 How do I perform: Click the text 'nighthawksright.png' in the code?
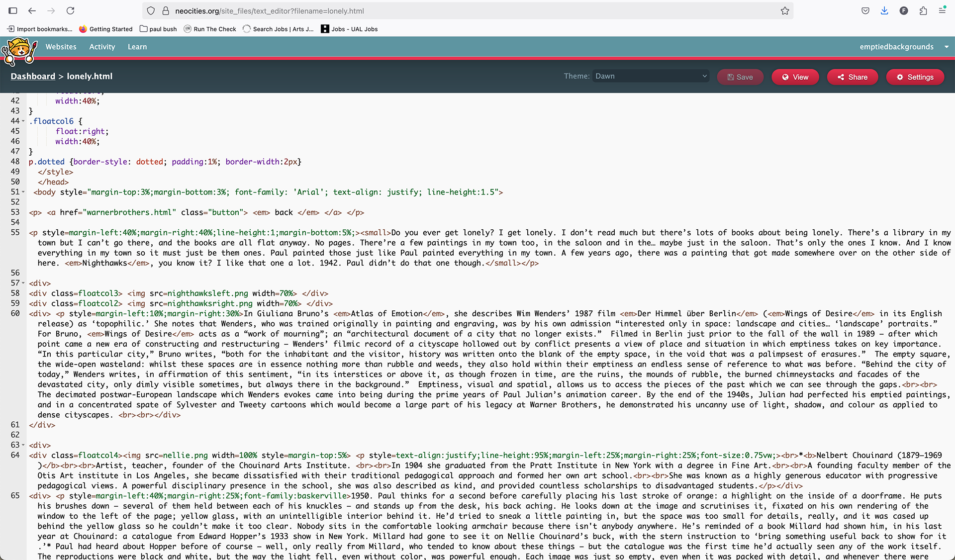(x=210, y=303)
